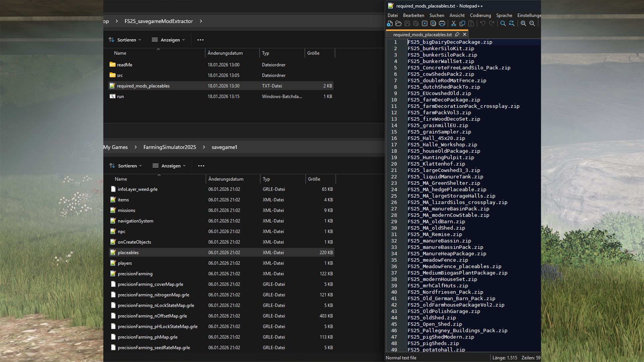Open the Suchen menu in Notepad++
The height and width of the screenshot is (362, 644).
coord(436,15)
